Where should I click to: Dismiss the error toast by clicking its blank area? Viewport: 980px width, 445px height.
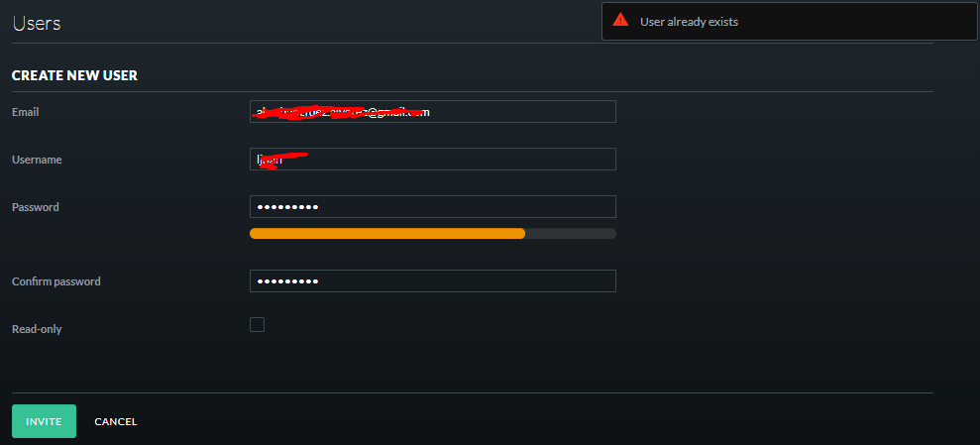pyautogui.click(x=856, y=22)
